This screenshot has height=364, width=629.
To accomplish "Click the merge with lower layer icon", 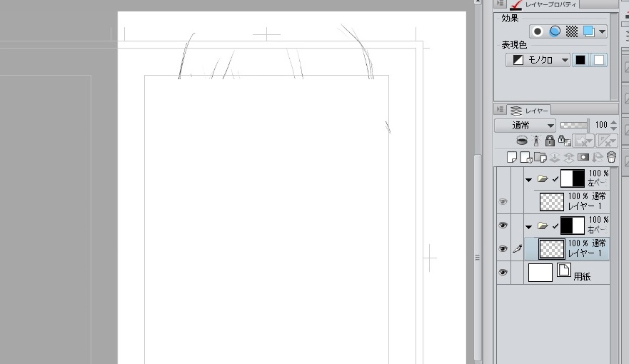I will click(x=568, y=157).
